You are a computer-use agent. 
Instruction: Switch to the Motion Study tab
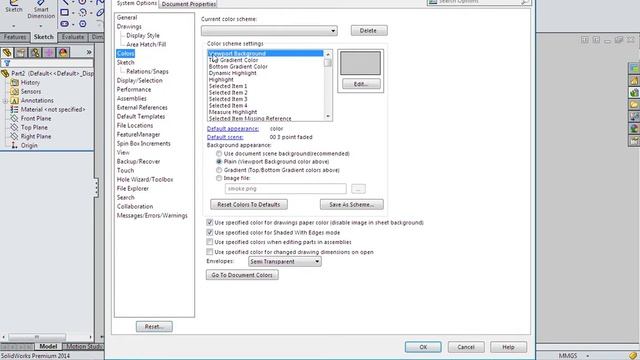[84, 347]
